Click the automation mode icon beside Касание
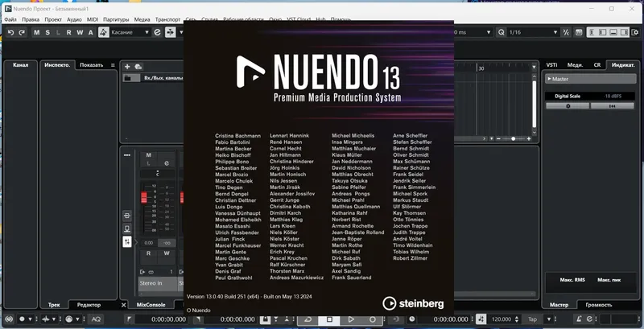The width and height of the screenshot is (644, 329). click(x=104, y=32)
